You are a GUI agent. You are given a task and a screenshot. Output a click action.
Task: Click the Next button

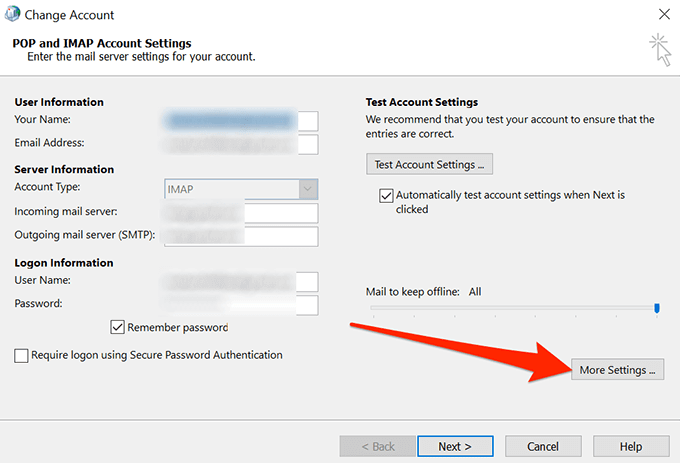point(454,446)
